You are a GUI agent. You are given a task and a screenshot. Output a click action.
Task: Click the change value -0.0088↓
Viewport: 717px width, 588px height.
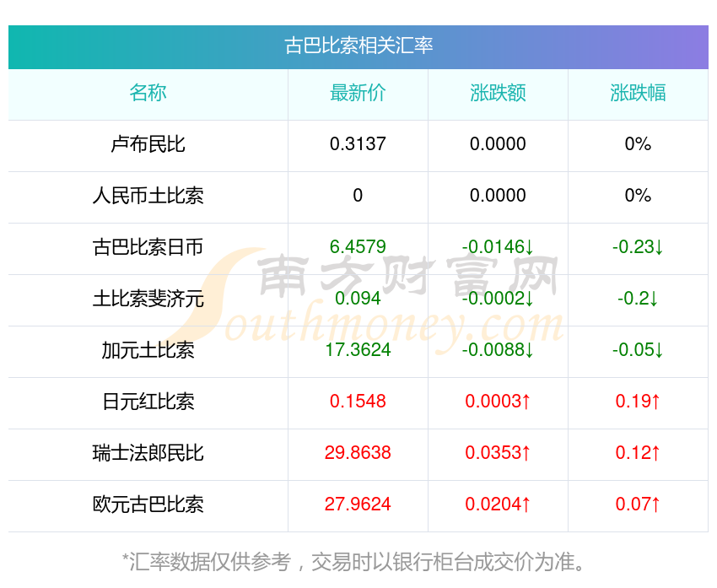click(x=498, y=350)
